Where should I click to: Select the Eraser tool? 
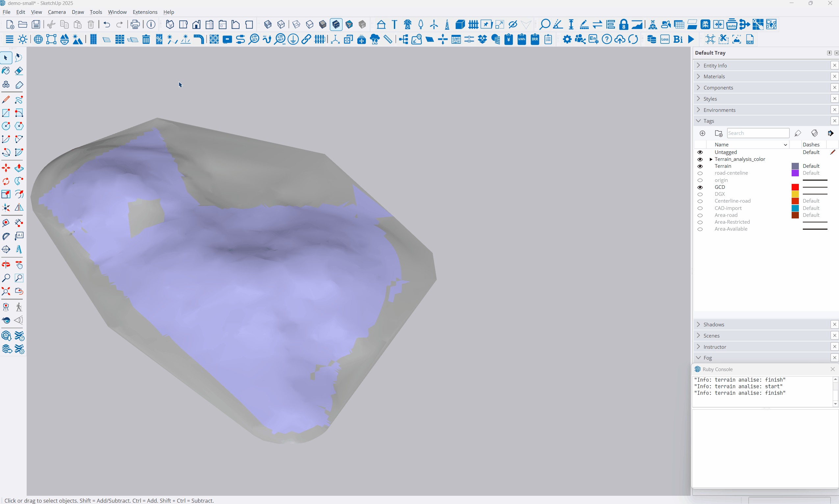[x=19, y=71]
